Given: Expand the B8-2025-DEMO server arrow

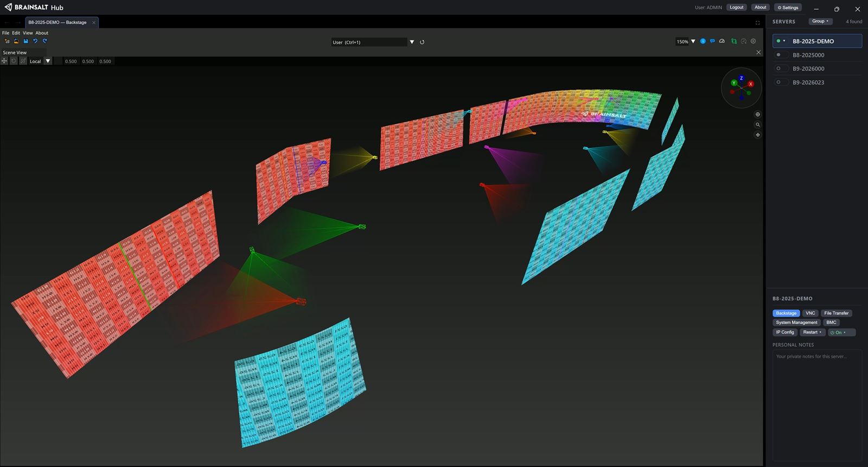Looking at the screenshot, I should click(x=784, y=41).
